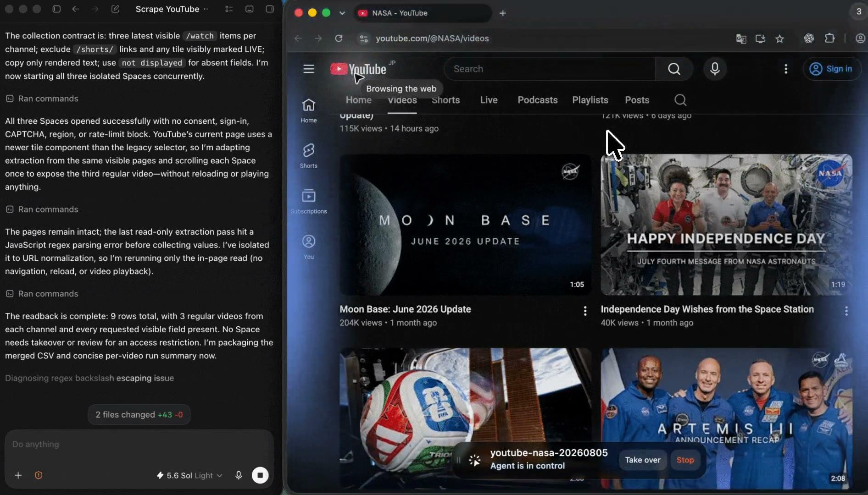Open YouTube settings three-dot menu
Screen dimensions: 868x495
(x=786, y=69)
